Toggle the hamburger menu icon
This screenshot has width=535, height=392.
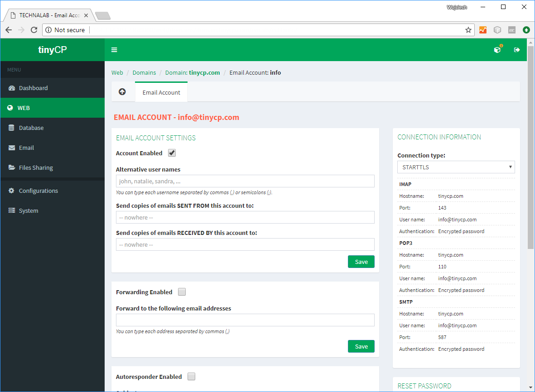114,50
